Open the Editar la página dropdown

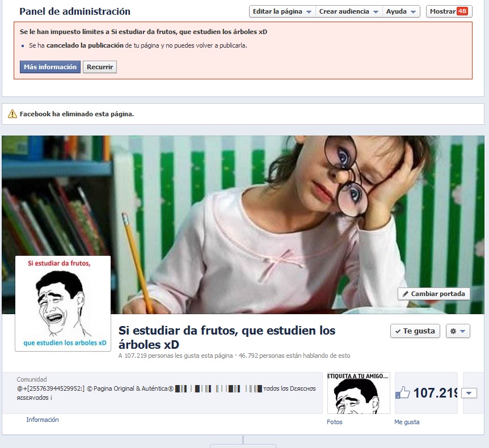coord(283,11)
